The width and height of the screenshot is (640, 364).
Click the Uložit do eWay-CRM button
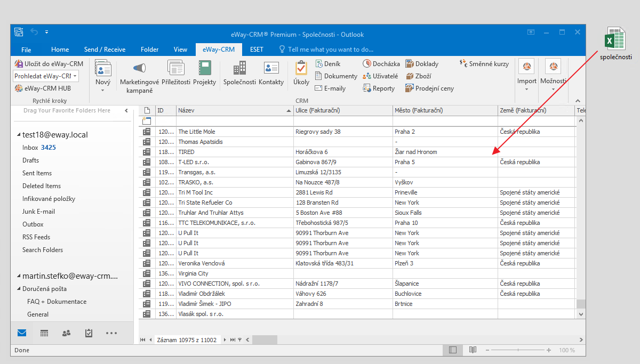pyautogui.click(x=49, y=63)
